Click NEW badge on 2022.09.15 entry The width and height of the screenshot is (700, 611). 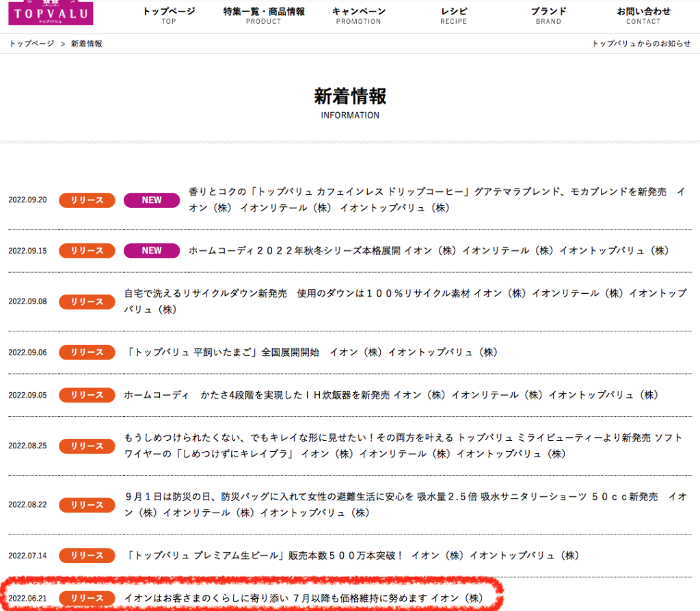coord(152,251)
